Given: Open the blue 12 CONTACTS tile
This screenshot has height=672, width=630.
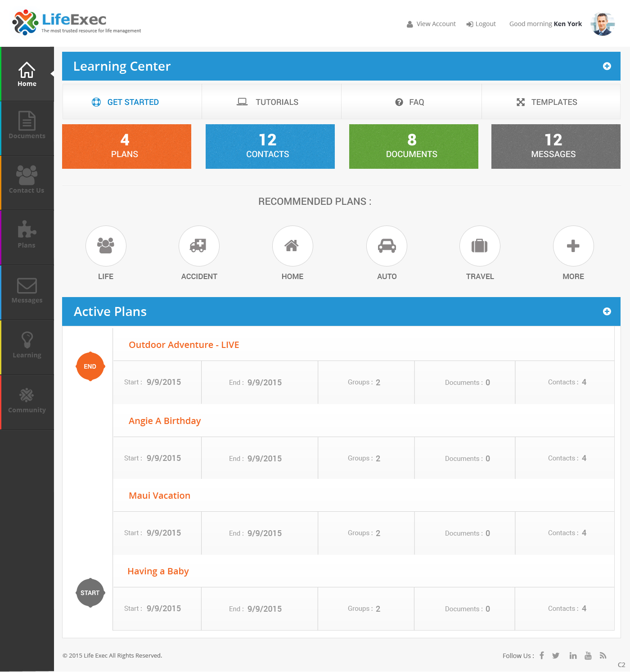Looking at the screenshot, I should (x=270, y=146).
